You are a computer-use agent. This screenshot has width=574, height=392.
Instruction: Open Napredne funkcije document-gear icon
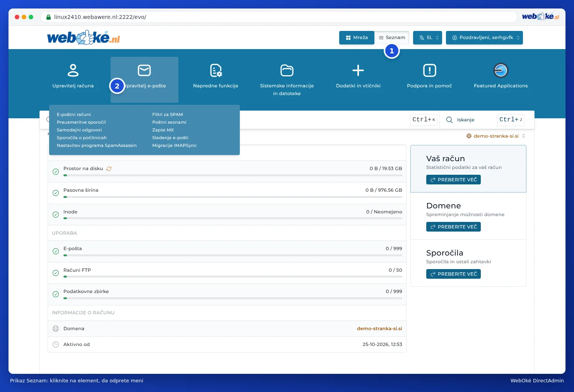pos(216,70)
